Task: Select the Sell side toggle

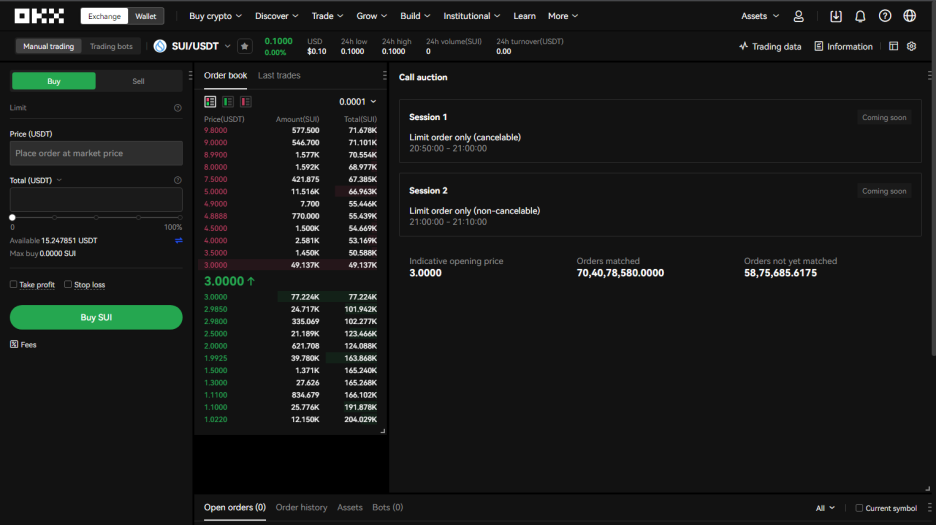Action: (138, 81)
